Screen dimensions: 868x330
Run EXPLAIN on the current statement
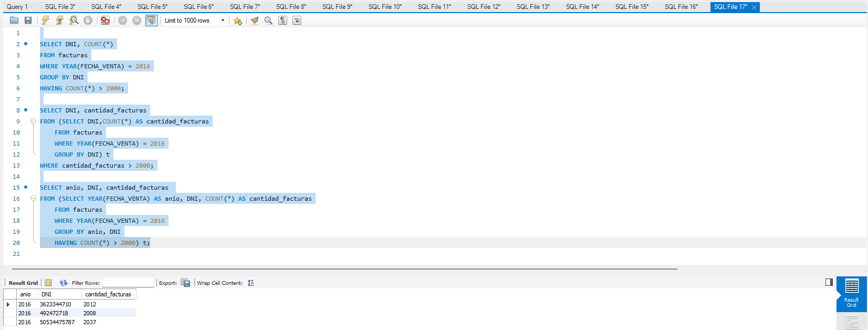(x=74, y=20)
